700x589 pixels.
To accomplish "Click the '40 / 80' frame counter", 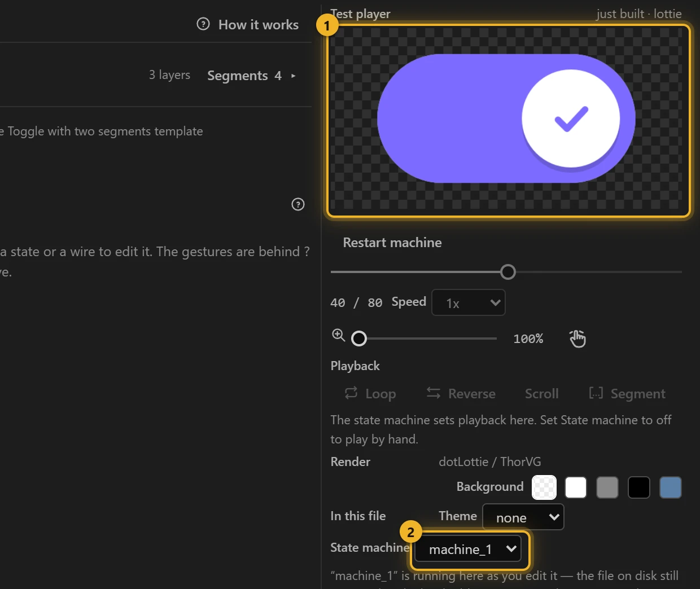I will point(356,303).
